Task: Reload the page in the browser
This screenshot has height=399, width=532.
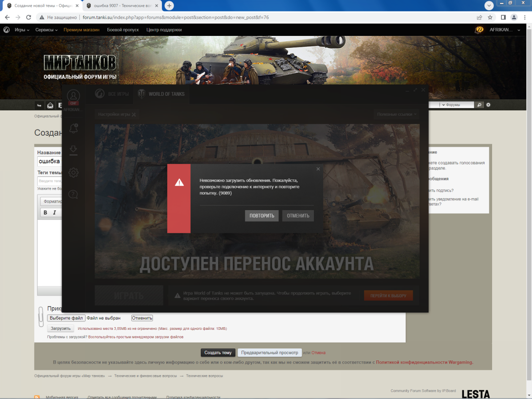Action: (x=28, y=17)
